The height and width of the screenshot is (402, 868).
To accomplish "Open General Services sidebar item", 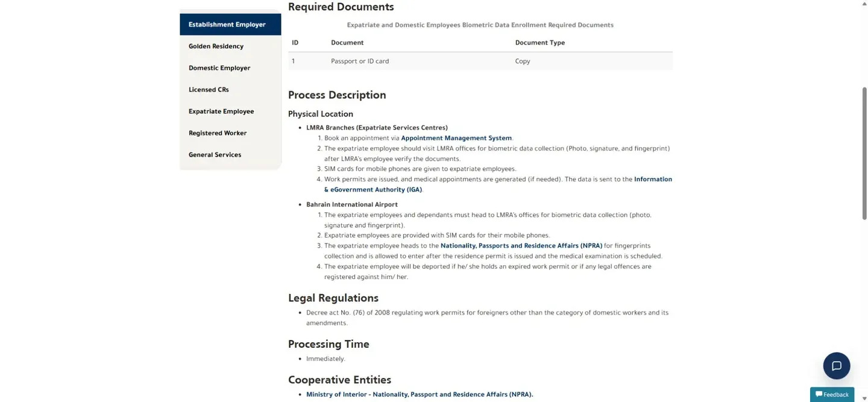I will pos(230,155).
